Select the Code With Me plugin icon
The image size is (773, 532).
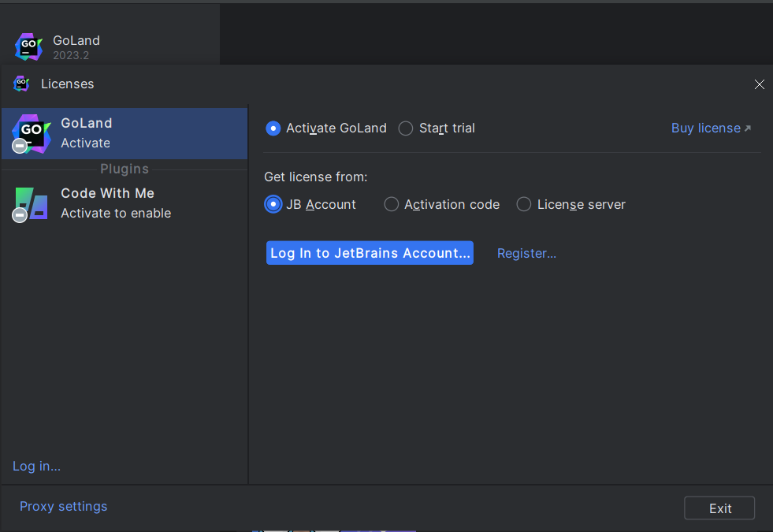tap(31, 203)
